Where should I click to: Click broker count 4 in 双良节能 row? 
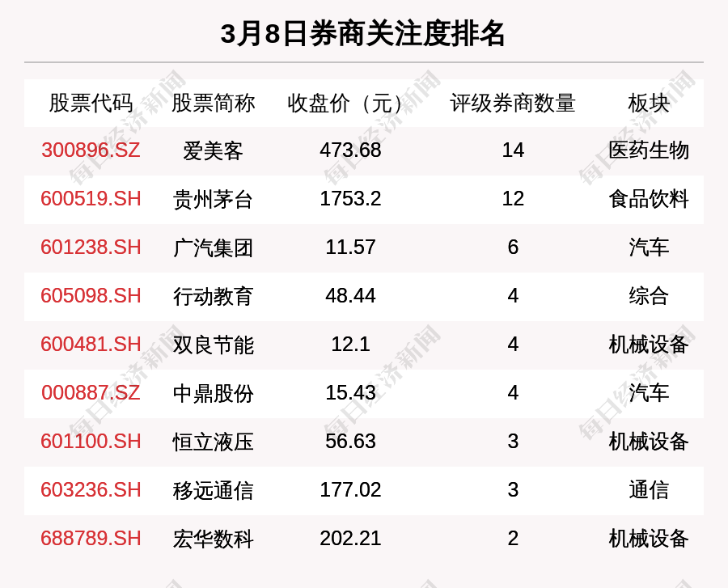(x=513, y=345)
